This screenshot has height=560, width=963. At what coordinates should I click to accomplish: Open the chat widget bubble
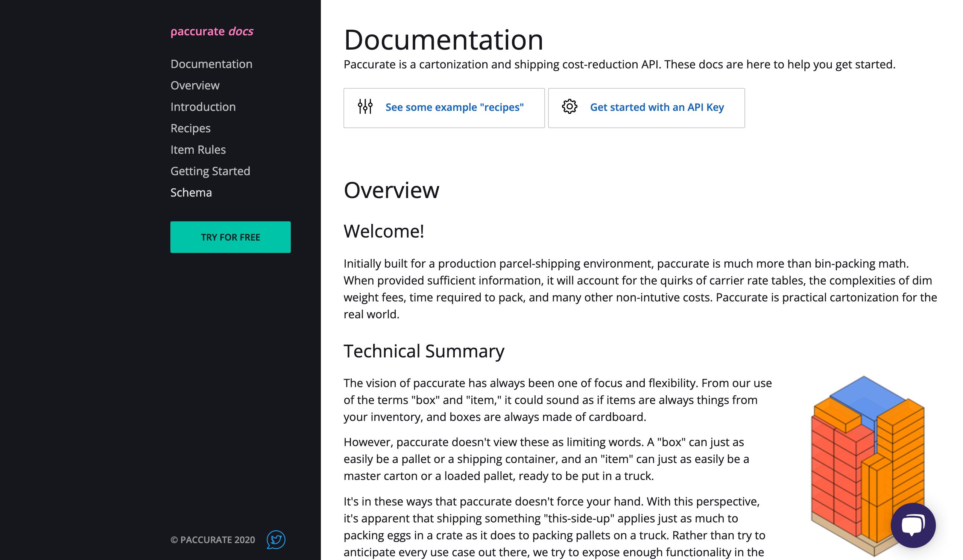pyautogui.click(x=913, y=525)
